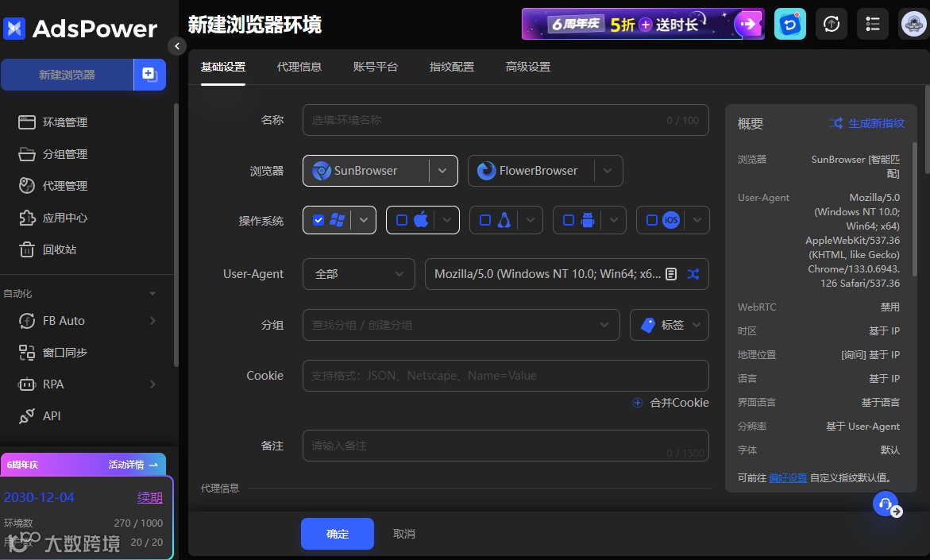Open the User-Agent 全部 dropdown

pos(359,274)
